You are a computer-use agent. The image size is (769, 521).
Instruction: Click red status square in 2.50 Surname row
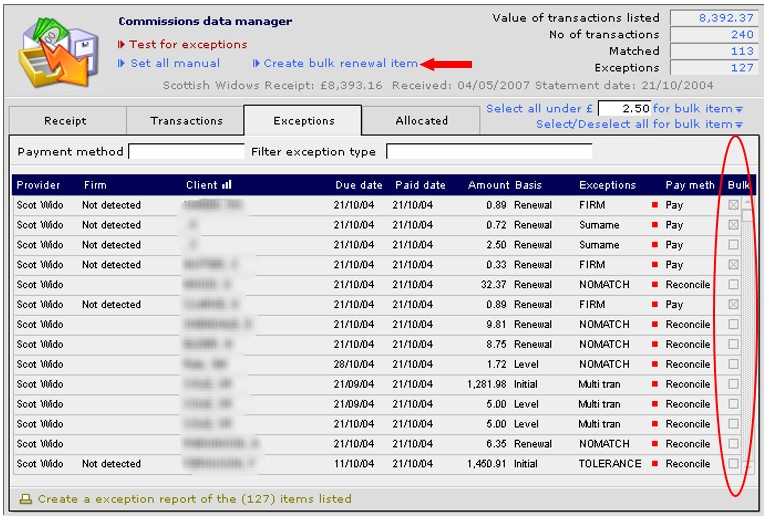click(x=655, y=245)
